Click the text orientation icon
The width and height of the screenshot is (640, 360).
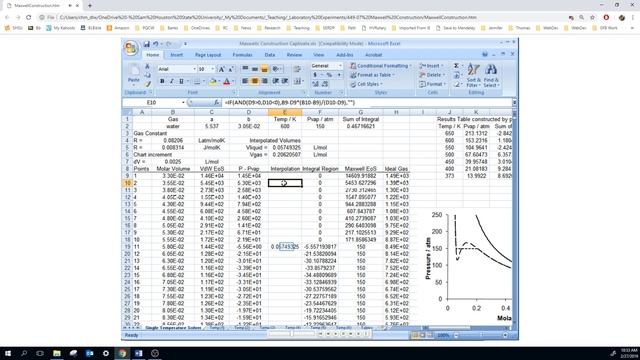[277, 69]
